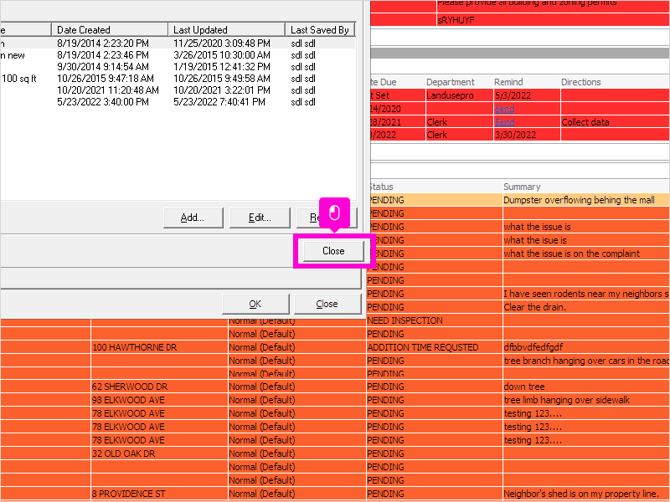
Task: Click Send link in the 24/2020 row
Action: [504, 109]
